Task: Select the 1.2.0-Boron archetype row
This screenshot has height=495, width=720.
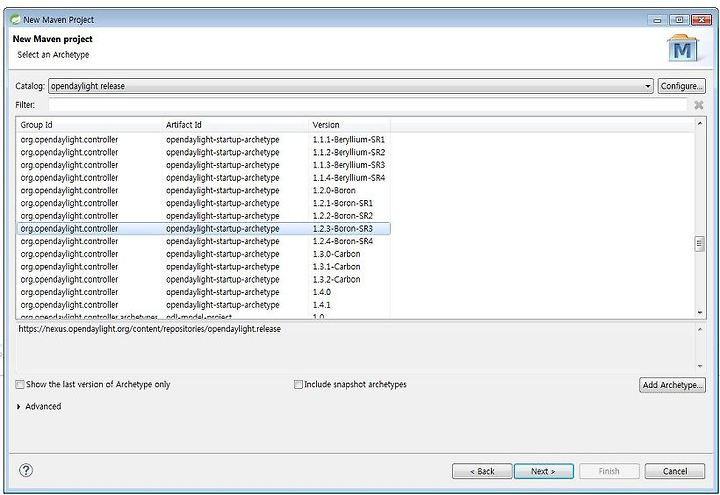Action: click(x=203, y=191)
